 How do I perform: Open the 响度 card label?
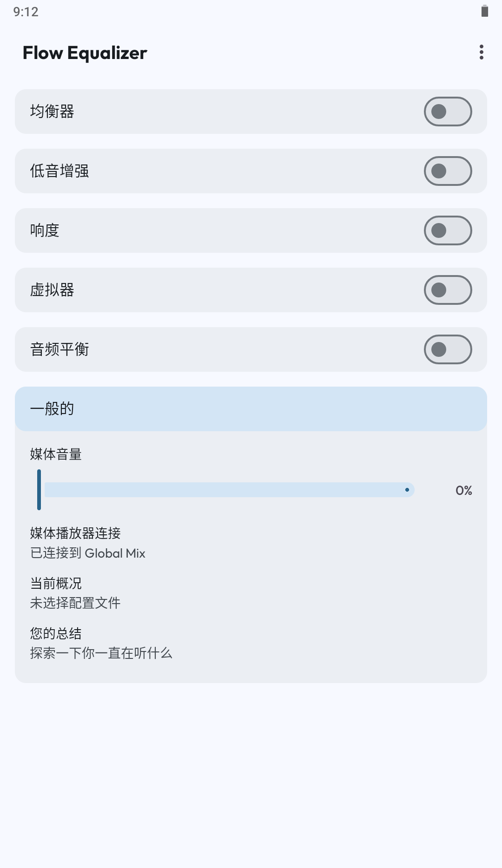[45, 230]
